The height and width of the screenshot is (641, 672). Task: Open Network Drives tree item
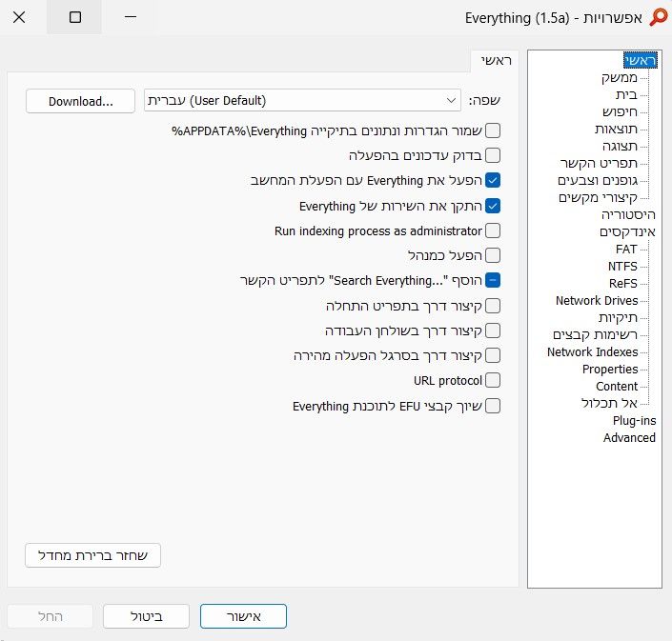coord(597,300)
